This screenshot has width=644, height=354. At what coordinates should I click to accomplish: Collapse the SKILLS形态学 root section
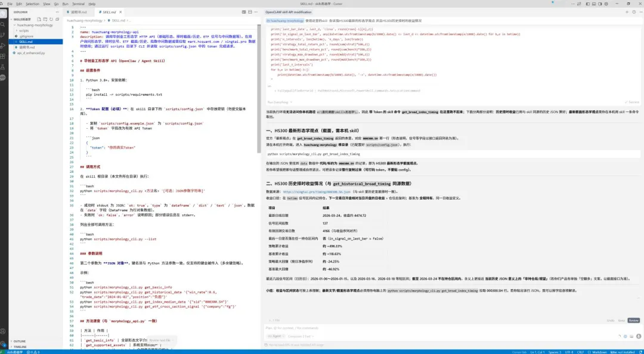[x=22, y=19]
